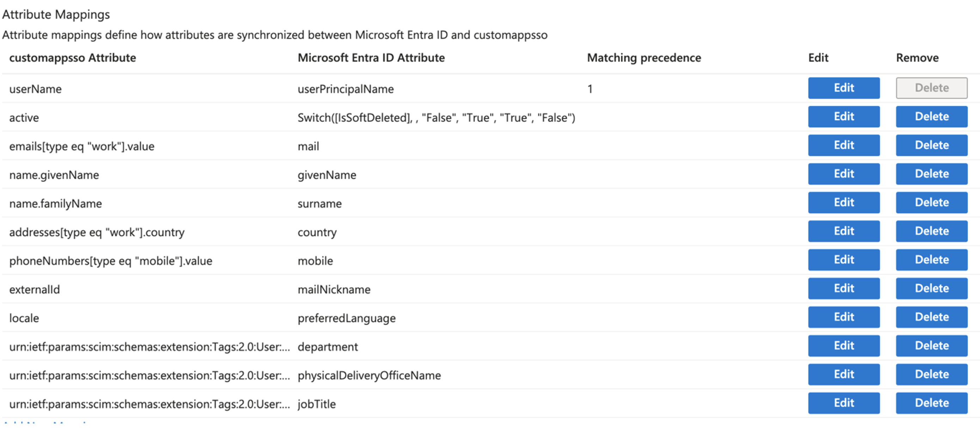Image resolution: width=980 pixels, height=428 pixels.
Task: Click matching precedence value 1
Action: (590, 89)
